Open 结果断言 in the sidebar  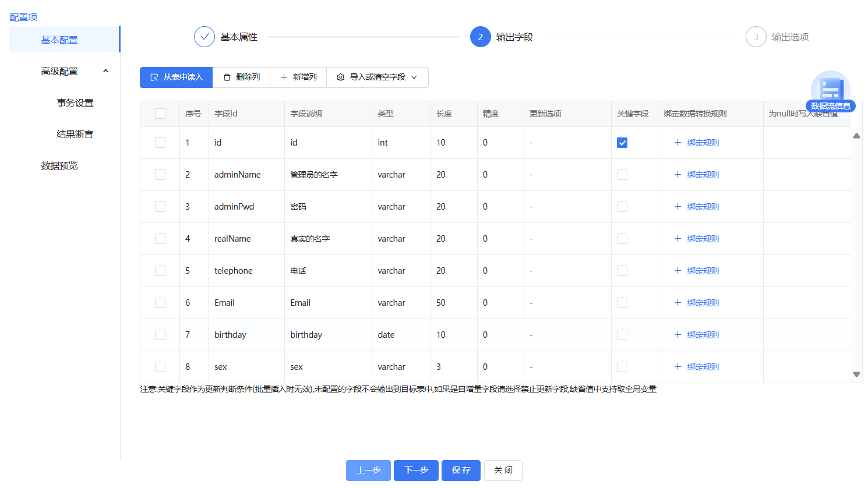click(75, 134)
